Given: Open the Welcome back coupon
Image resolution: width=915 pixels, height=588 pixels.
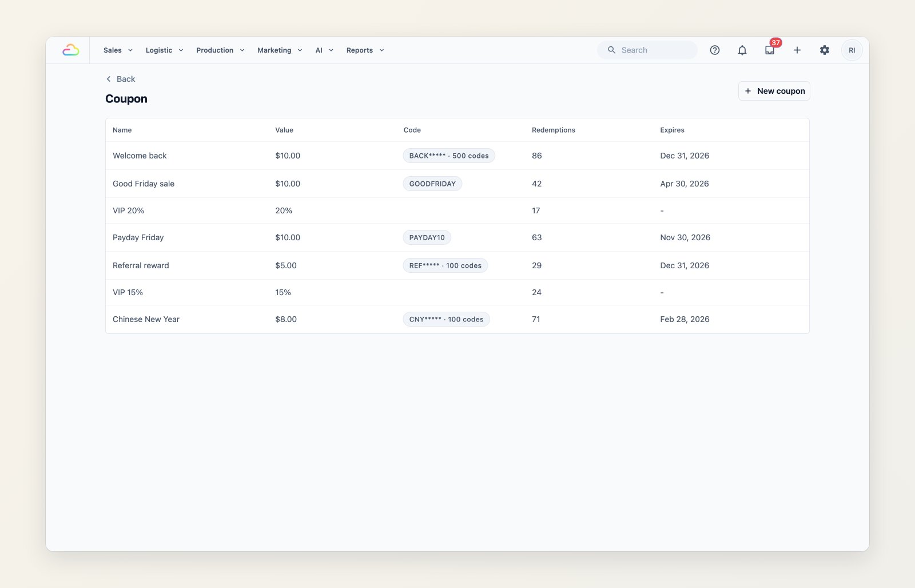Looking at the screenshot, I should coord(457,156).
